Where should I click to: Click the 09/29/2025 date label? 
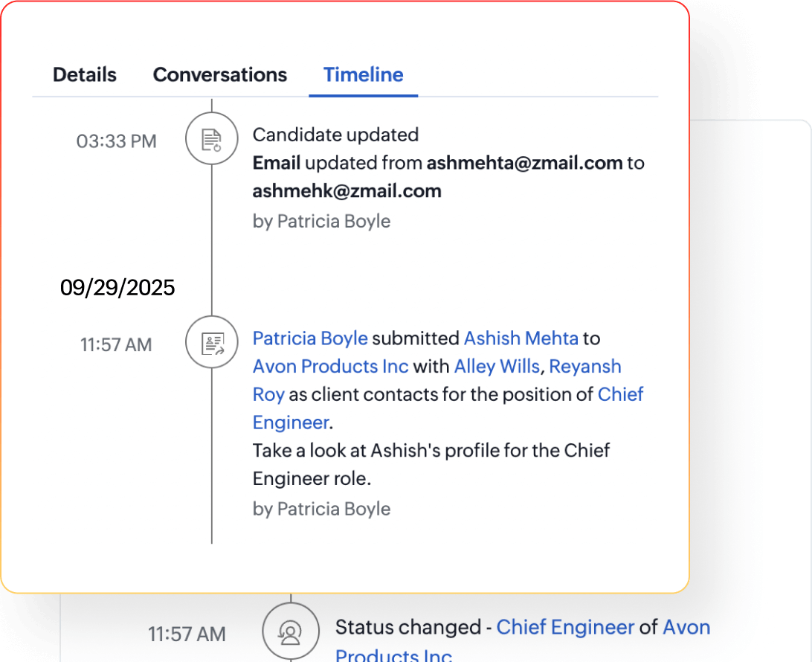click(117, 287)
